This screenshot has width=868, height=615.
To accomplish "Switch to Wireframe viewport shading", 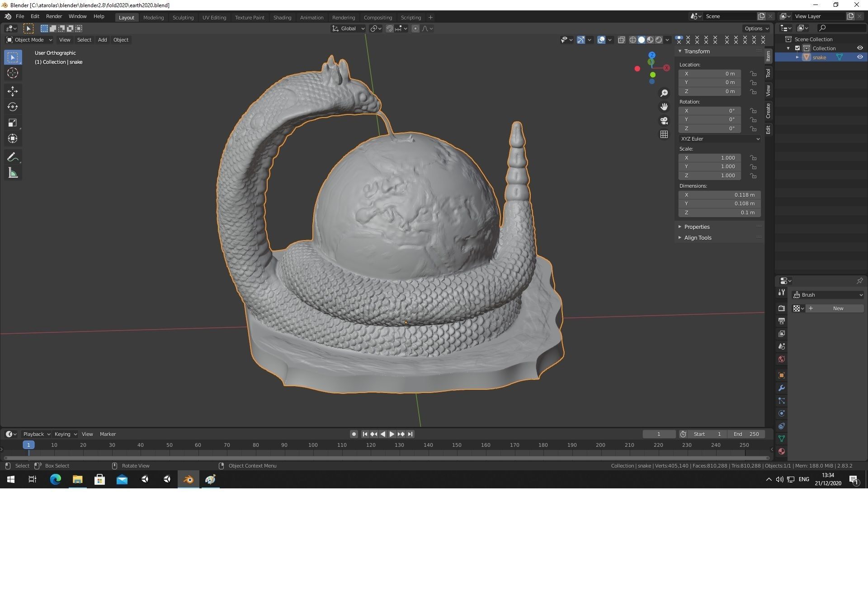I will click(x=633, y=40).
